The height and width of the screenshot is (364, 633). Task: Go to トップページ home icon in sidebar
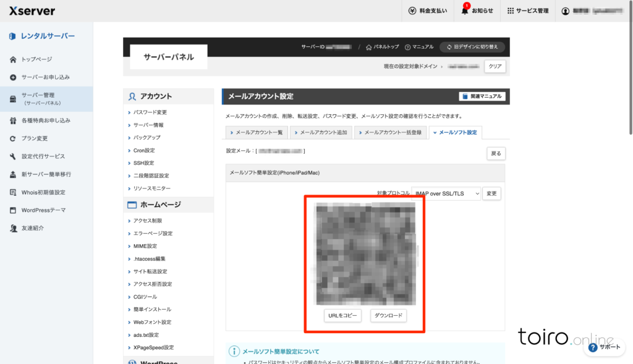pos(13,59)
